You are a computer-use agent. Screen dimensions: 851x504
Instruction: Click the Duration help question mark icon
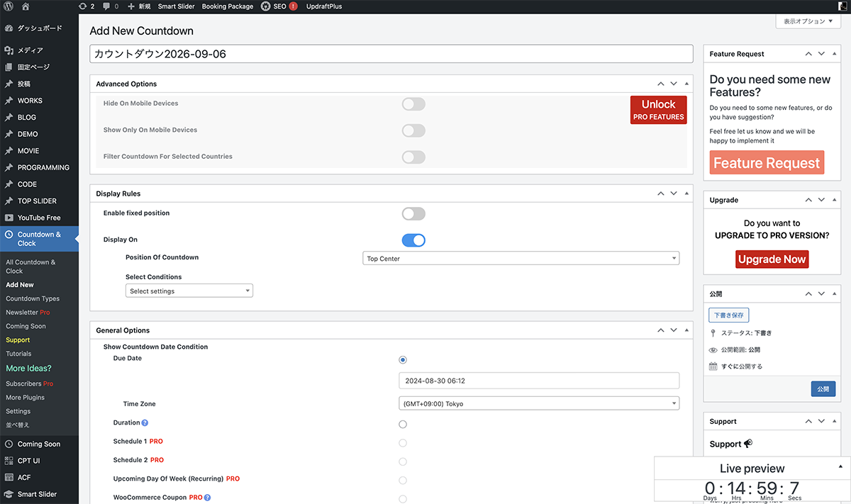pos(145,423)
